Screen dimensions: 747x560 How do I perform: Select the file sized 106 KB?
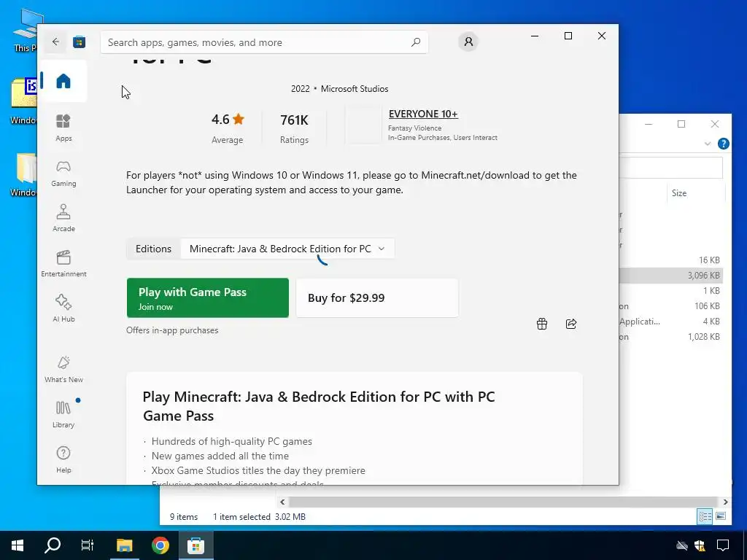coord(671,306)
